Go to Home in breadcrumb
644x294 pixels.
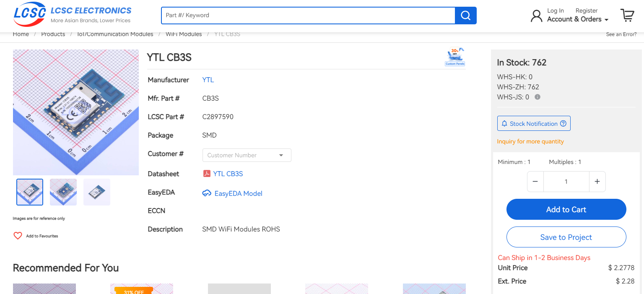click(21, 34)
